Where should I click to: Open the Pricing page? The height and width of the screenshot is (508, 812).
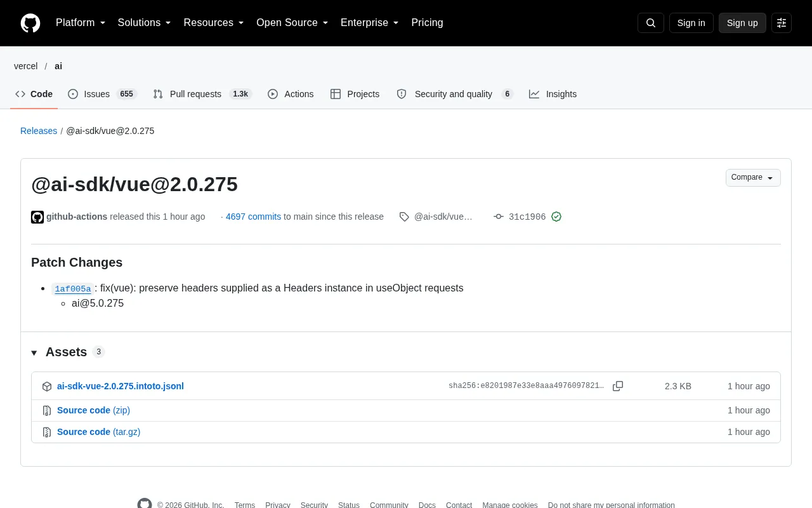coord(427,23)
